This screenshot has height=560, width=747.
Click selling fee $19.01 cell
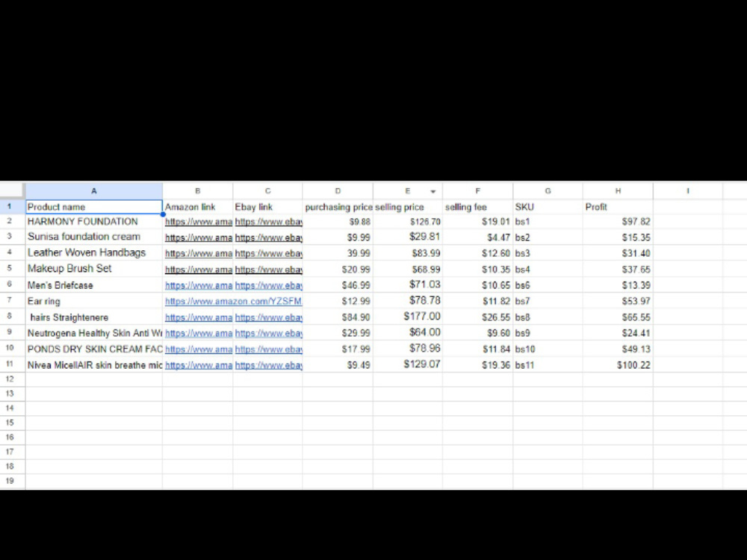[x=478, y=222]
